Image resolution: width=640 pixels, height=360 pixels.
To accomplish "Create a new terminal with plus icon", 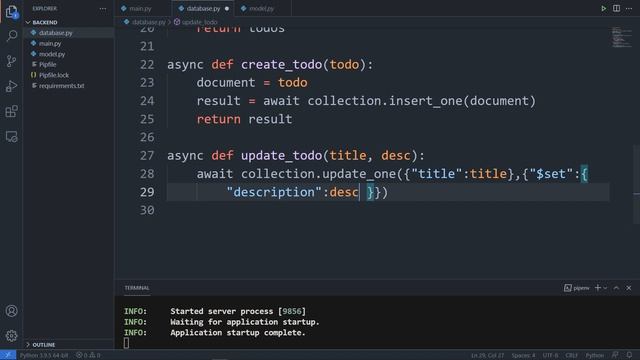I will (x=598, y=288).
